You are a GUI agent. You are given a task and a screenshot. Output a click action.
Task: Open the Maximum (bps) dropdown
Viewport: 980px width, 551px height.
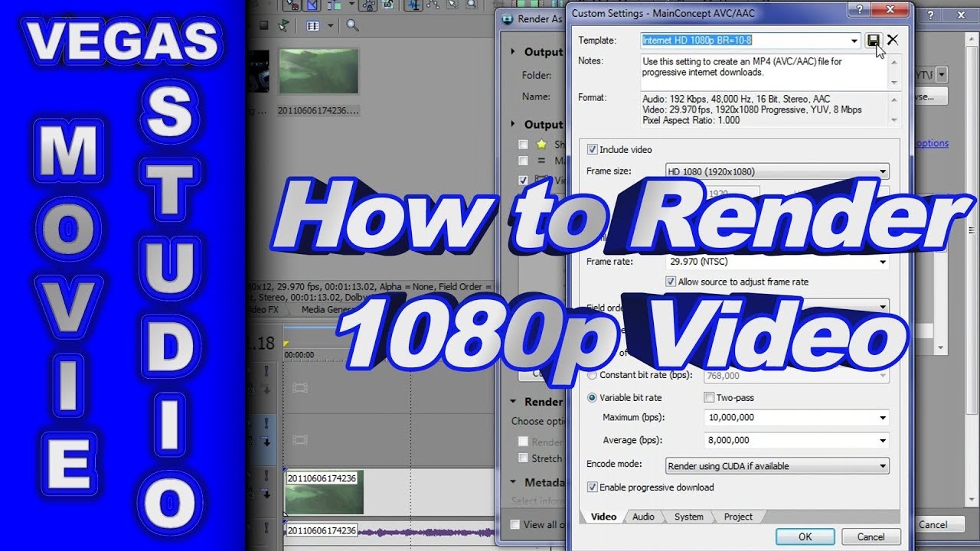883,418
